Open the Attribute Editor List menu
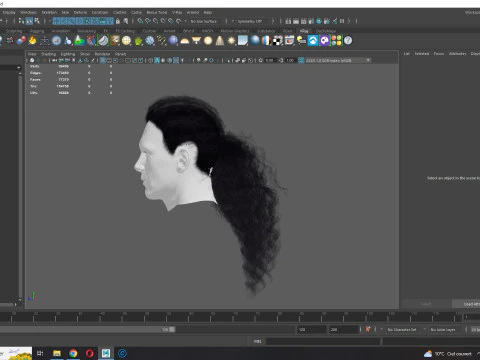The width and height of the screenshot is (480, 360). [x=407, y=54]
